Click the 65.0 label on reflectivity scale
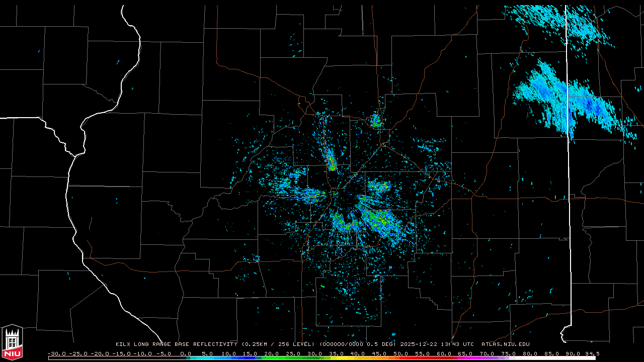The height and width of the screenshot is (362, 644). coord(465,353)
